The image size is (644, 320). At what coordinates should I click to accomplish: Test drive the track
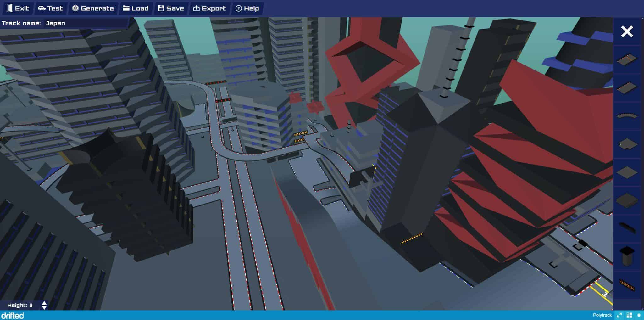coord(50,8)
